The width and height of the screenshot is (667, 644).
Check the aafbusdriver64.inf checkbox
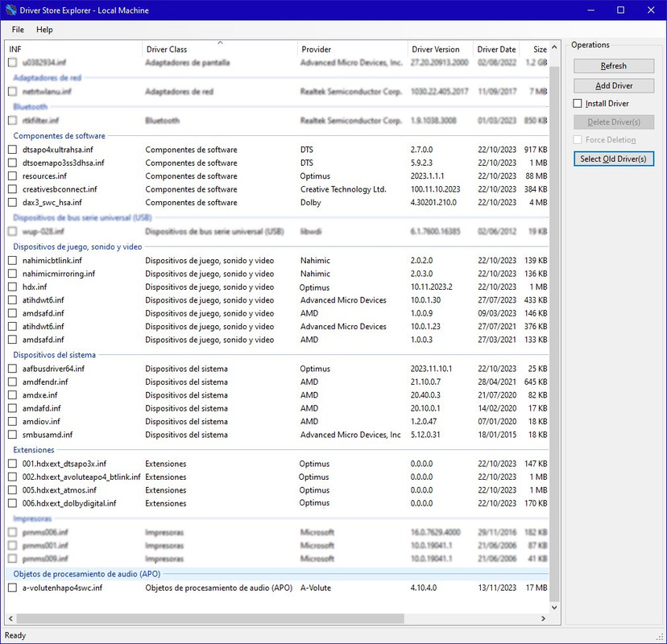12,369
